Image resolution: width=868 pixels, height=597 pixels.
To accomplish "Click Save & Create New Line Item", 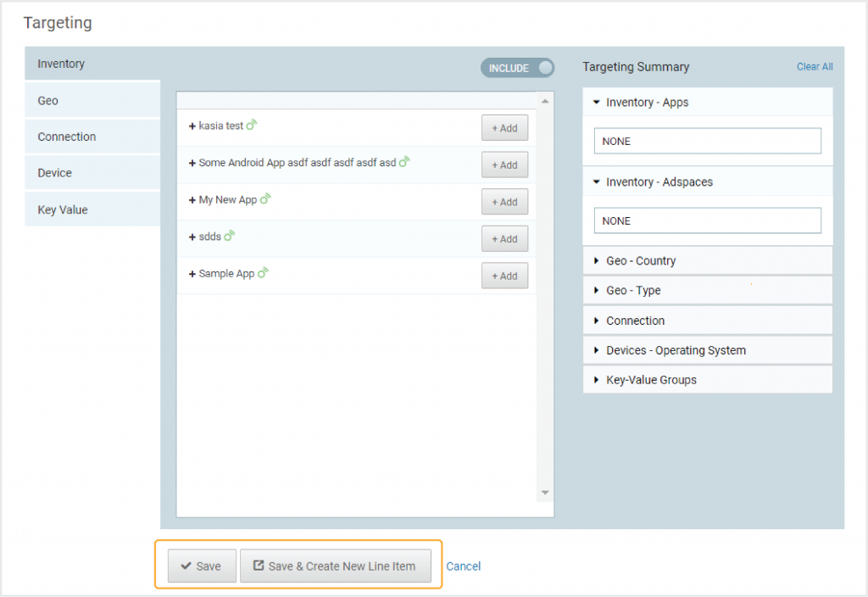I will click(336, 566).
